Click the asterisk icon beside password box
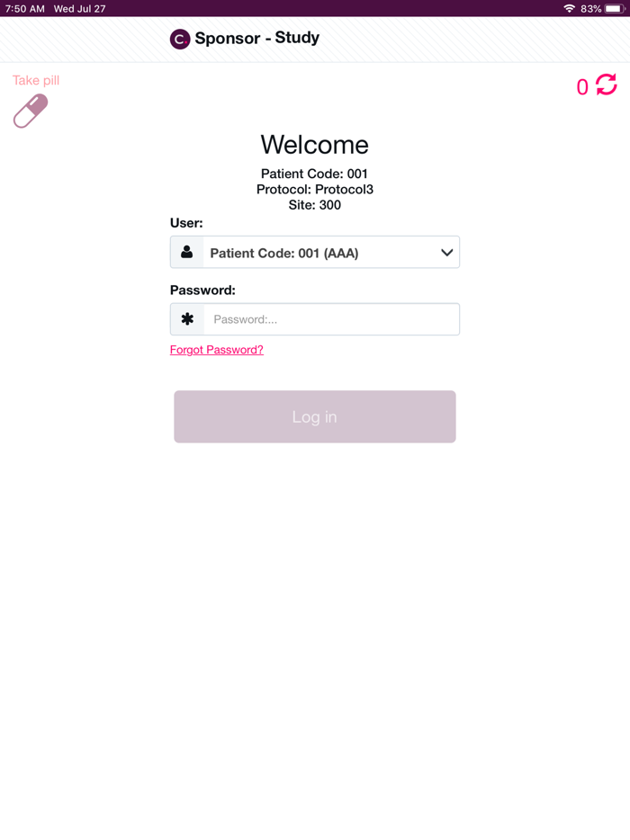The height and width of the screenshot is (840, 630). click(x=187, y=319)
